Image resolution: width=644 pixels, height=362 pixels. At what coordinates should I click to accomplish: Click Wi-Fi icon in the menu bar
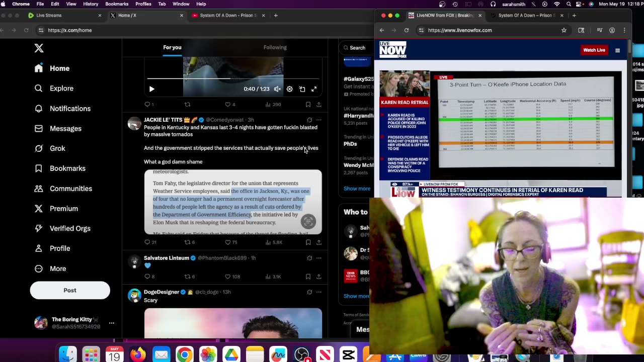[557, 4]
